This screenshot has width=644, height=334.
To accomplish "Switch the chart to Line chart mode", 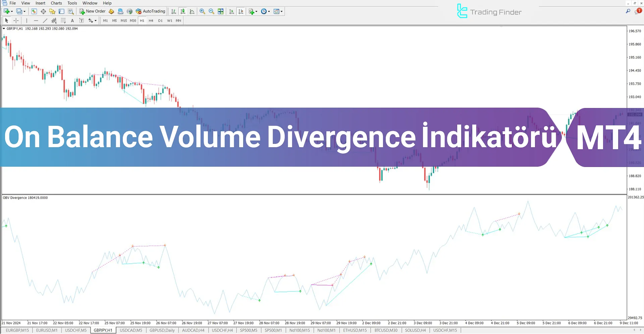I will click(x=192, y=11).
